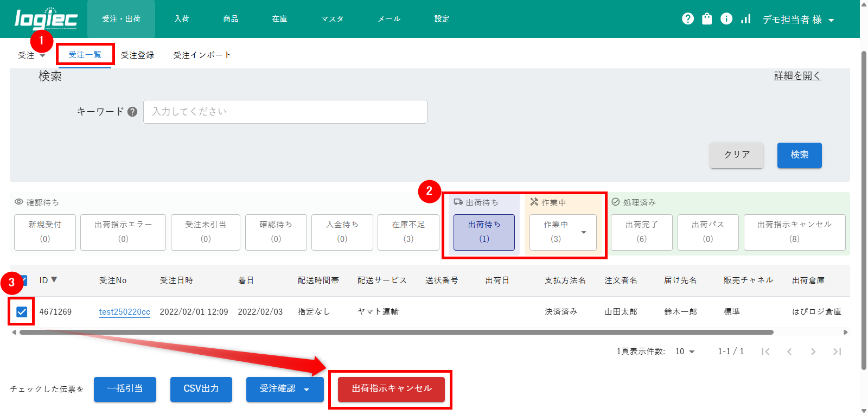Click the help question mark icon in header
868x415 pixels.
[687, 19]
